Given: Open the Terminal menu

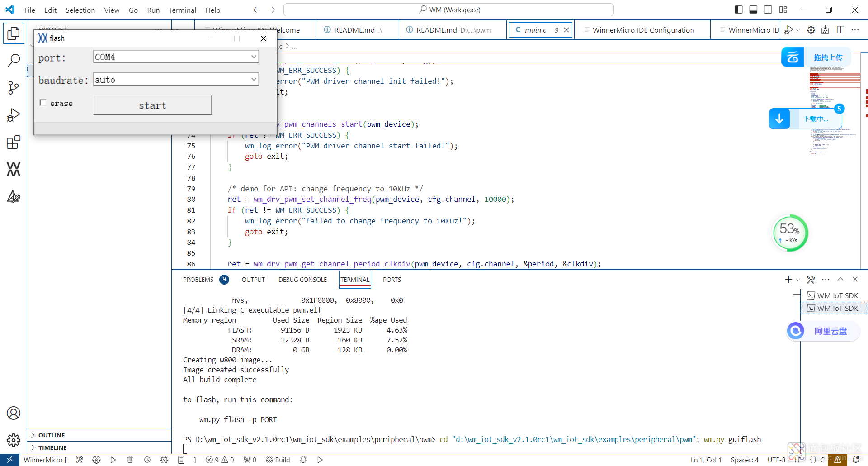Looking at the screenshot, I should [x=182, y=10].
